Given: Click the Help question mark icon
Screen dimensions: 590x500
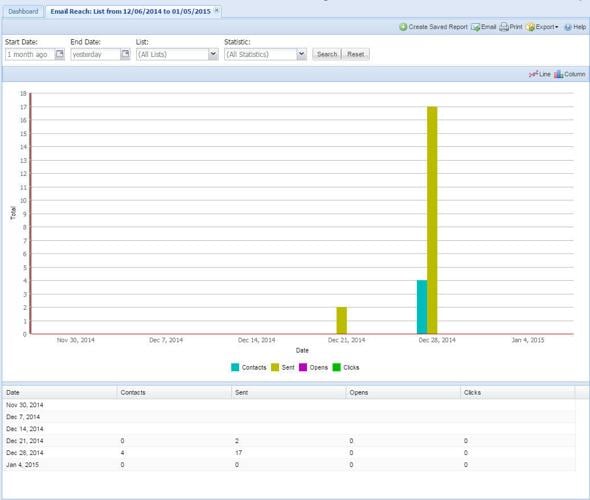Looking at the screenshot, I should click(x=568, y=27).
